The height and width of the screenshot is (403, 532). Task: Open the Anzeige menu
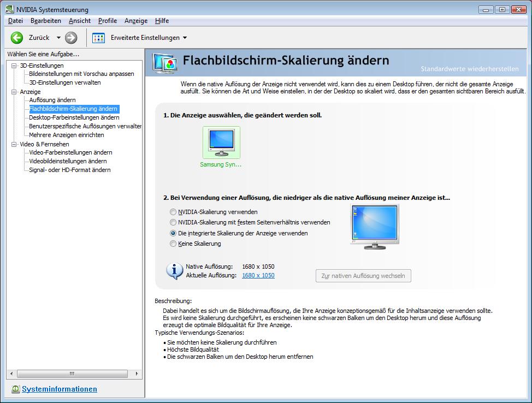pos(136,21)
